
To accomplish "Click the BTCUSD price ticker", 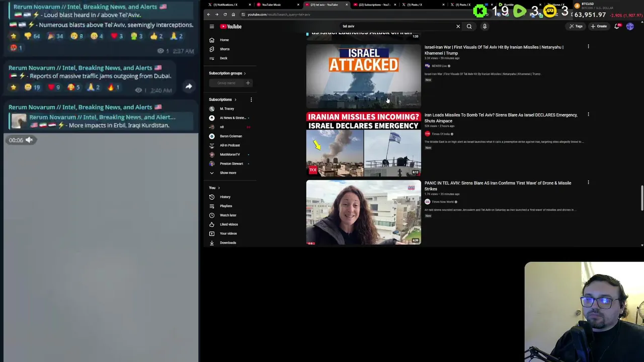I will coord(608,10).
